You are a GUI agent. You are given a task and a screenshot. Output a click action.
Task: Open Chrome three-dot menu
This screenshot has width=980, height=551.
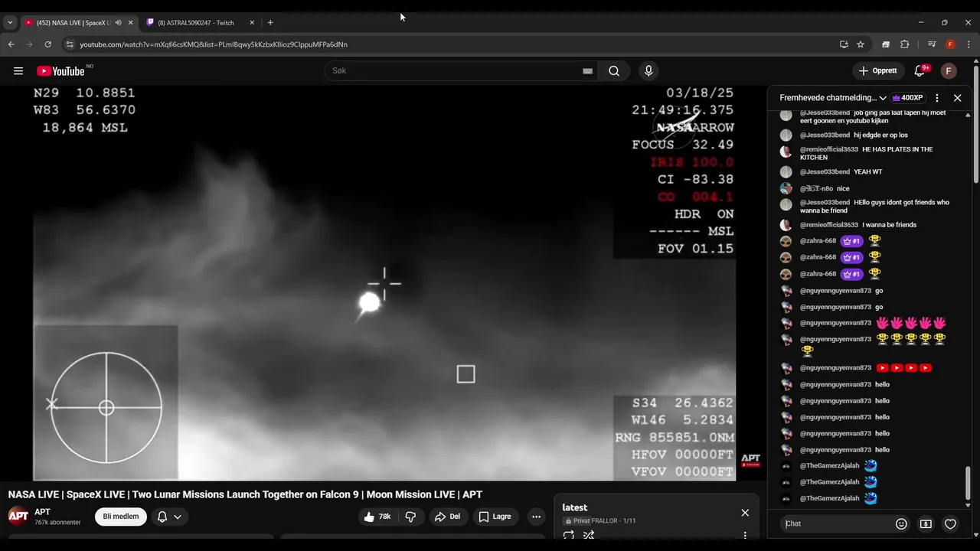coord(968,44)
